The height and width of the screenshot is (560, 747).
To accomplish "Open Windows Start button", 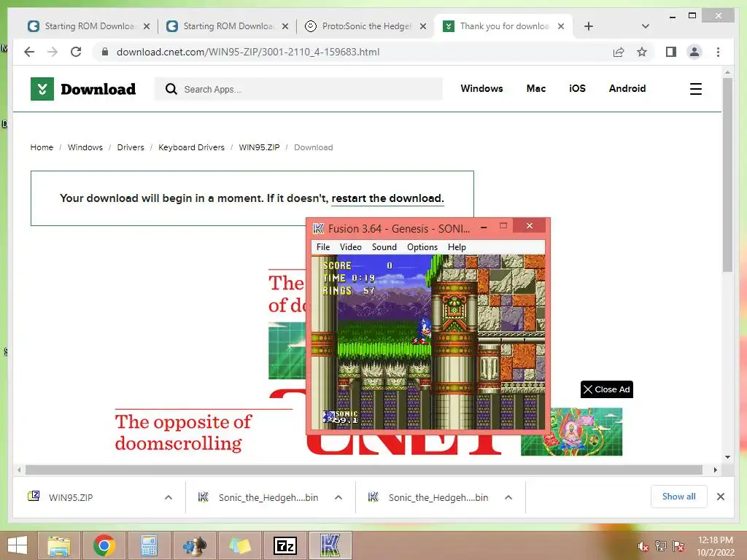I will coord(18,545).
